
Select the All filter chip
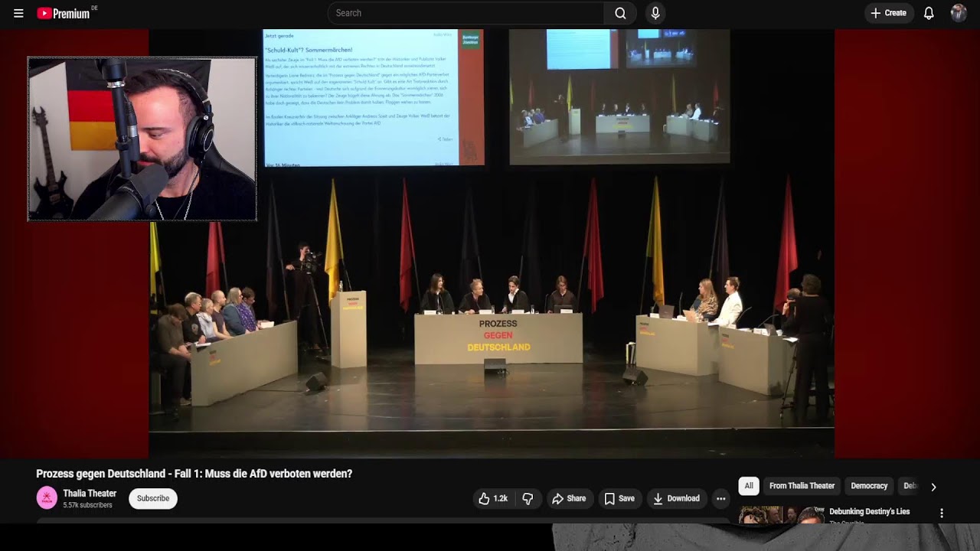(x=749, y=486)
